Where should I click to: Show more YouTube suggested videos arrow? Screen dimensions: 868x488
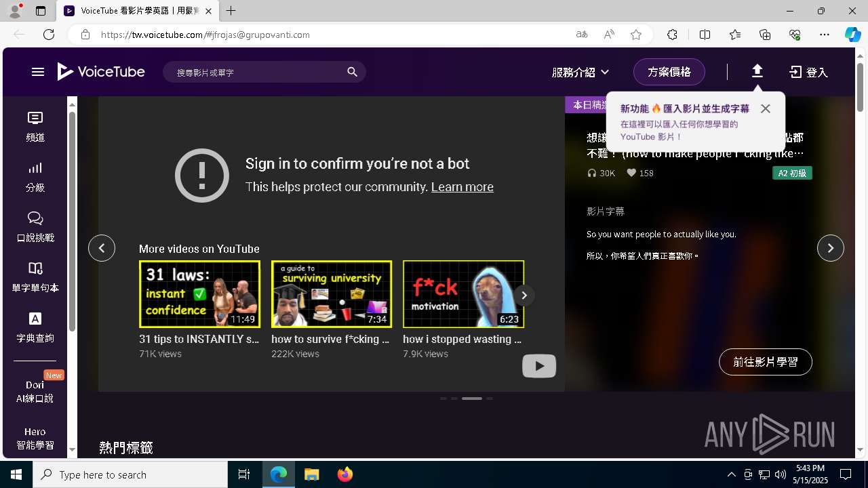point(524,296)
